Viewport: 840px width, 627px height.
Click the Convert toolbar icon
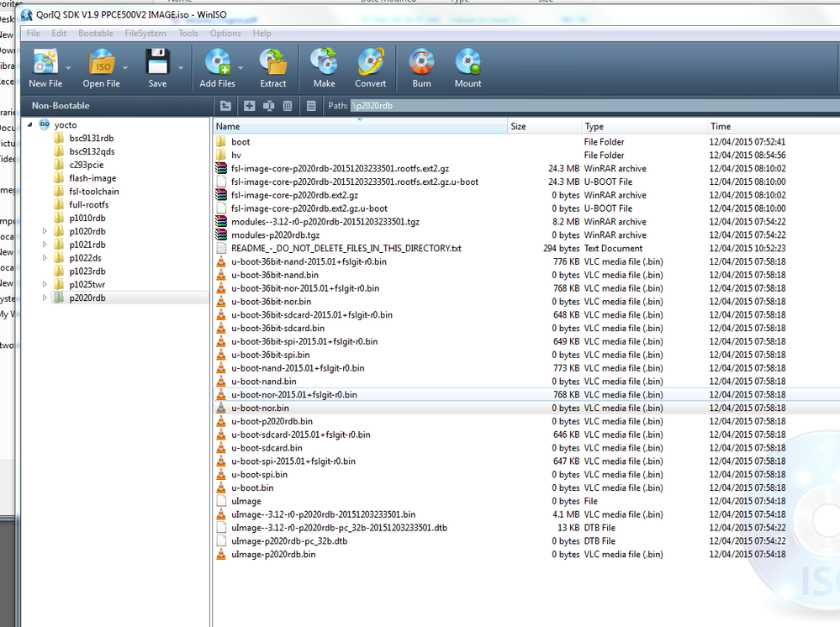(x=371, y=61)
